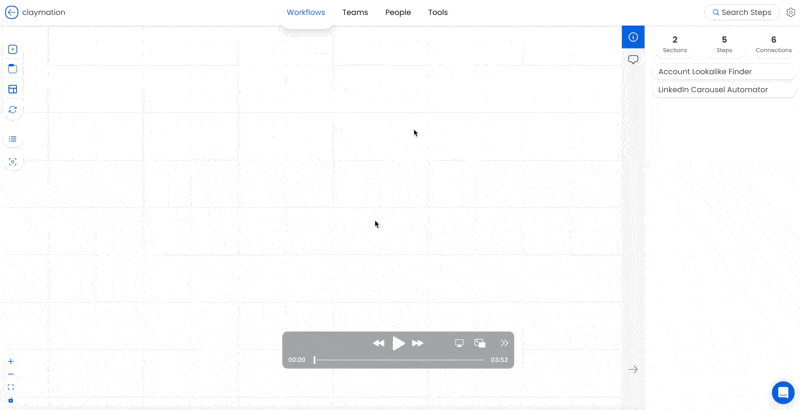
Task: Open the list view icon
Action: (x=13, y=139)
